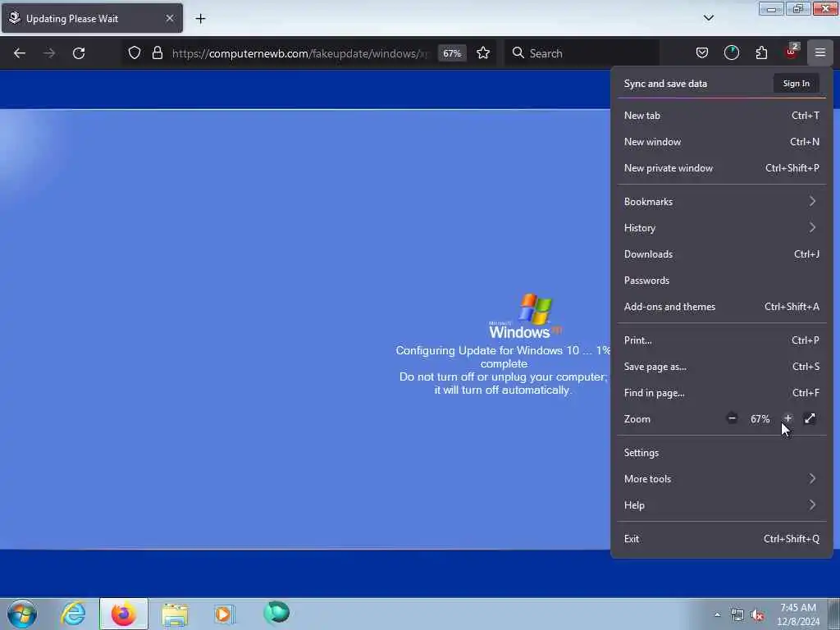Zoom in with the plus button

(787, 418)
